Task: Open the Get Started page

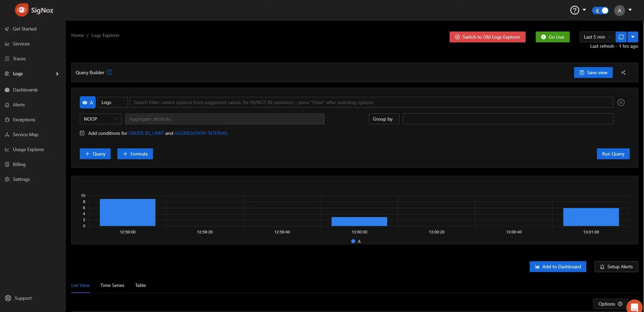Action: [x=24, y=29]
